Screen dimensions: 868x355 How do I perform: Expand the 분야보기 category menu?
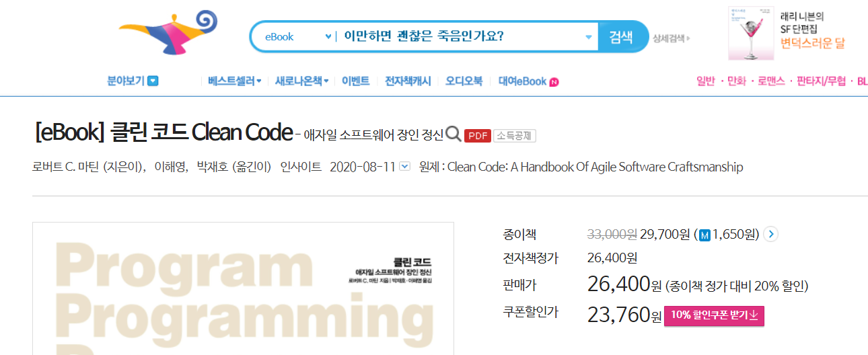pos(133,81)
